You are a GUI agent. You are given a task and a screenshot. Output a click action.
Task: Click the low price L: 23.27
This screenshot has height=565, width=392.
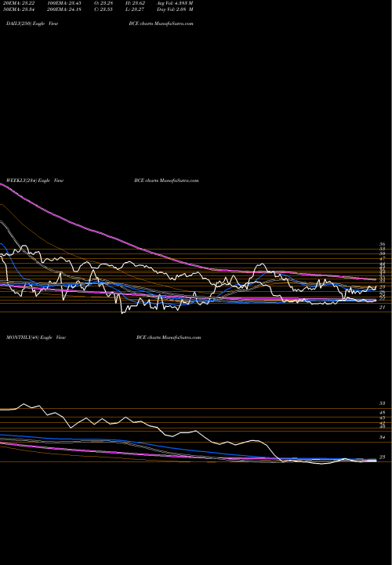coord(135,9)
